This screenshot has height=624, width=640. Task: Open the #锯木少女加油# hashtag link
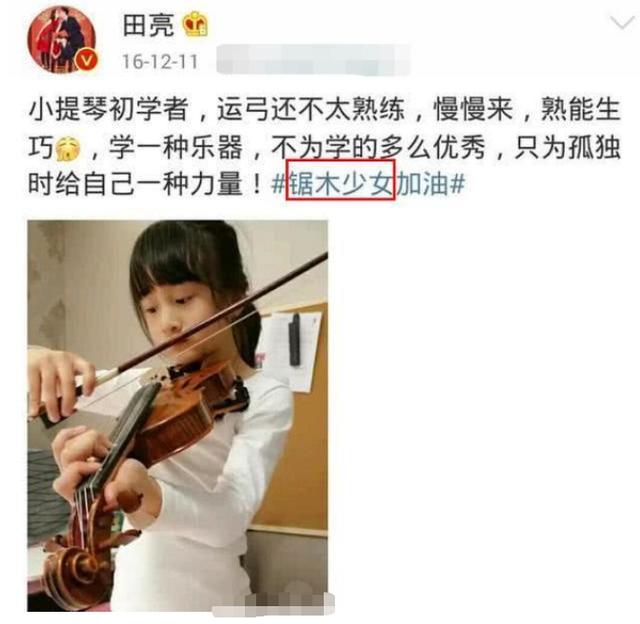[x=368, y=184]
